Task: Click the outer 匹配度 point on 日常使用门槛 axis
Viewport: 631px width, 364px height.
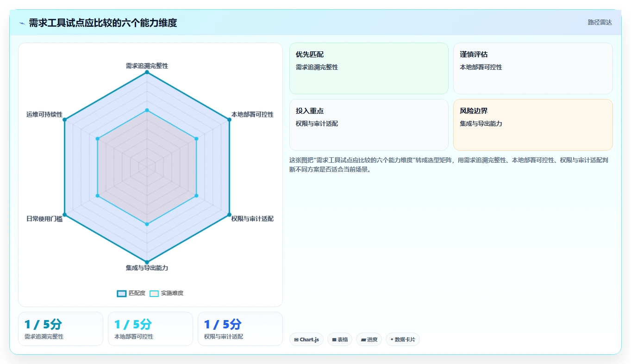Action: pos(64,215)
